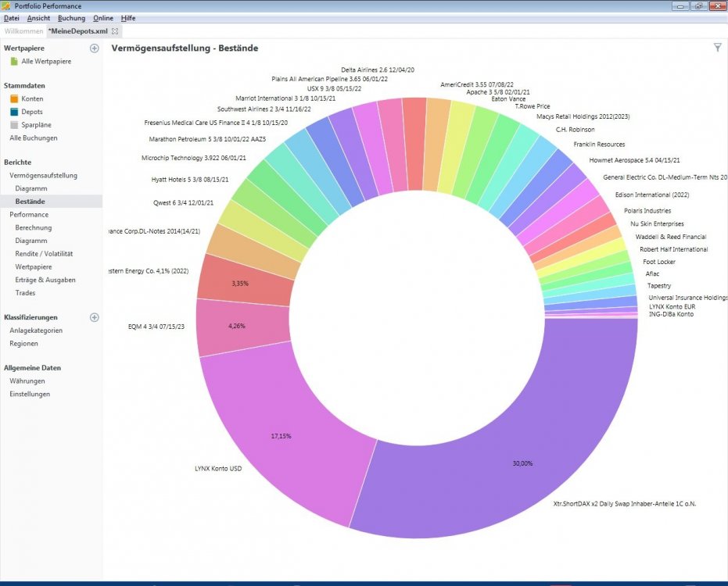The image size is (728, 586).
Task: Open Rendite / Volatilität report
Action: [x=44, y=254]
